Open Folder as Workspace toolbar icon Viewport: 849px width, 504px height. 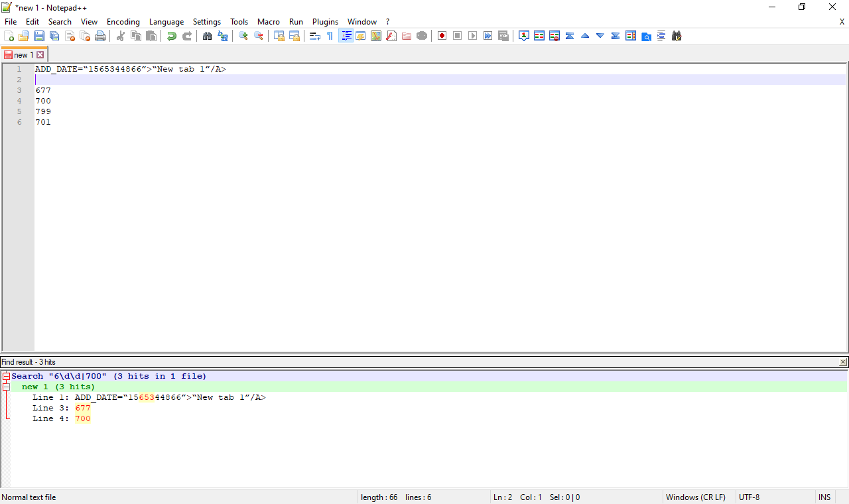click(x=407, y=36)
